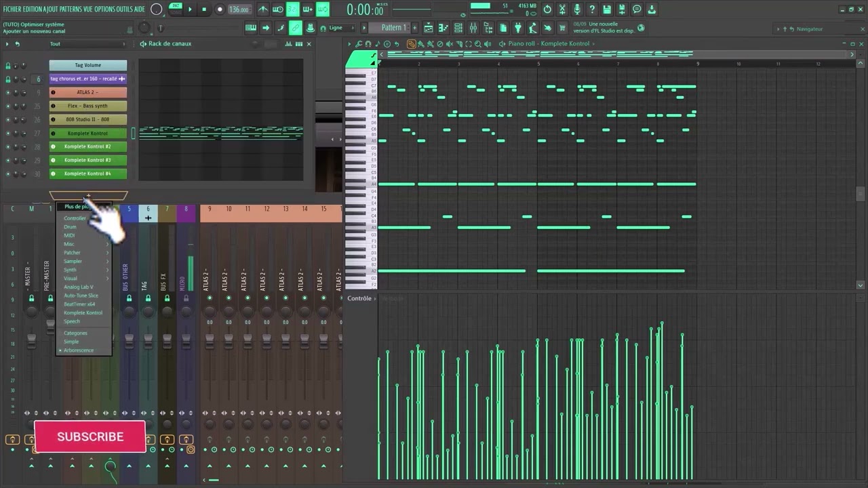
Task: Expand the Visual plugin submenu
Action: click(x=84, y=279)
